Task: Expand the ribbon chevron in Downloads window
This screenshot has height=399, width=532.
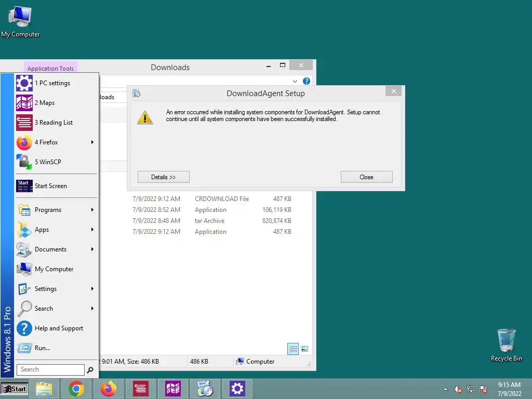Action: (x=295, y=81)
